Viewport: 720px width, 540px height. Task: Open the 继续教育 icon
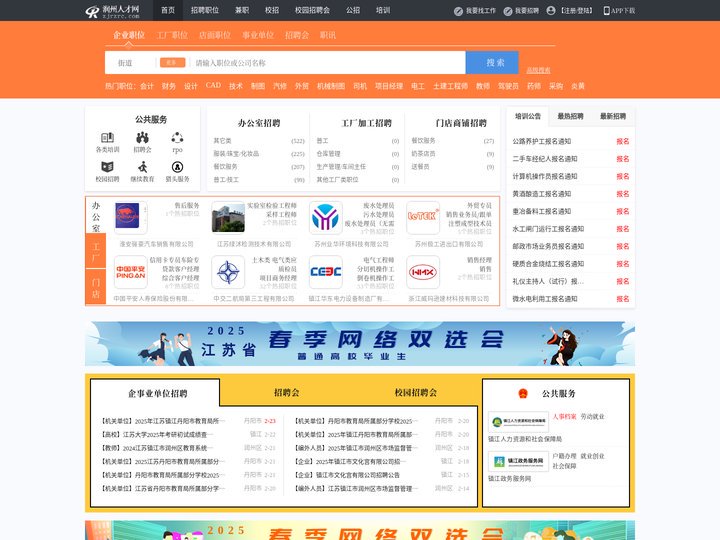(142, 167)
